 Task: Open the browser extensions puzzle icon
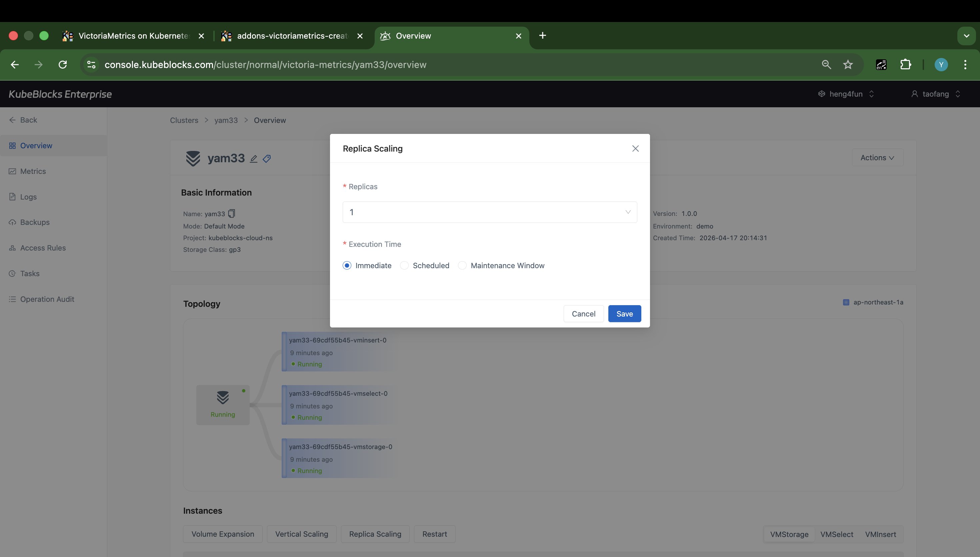(906, 65)
